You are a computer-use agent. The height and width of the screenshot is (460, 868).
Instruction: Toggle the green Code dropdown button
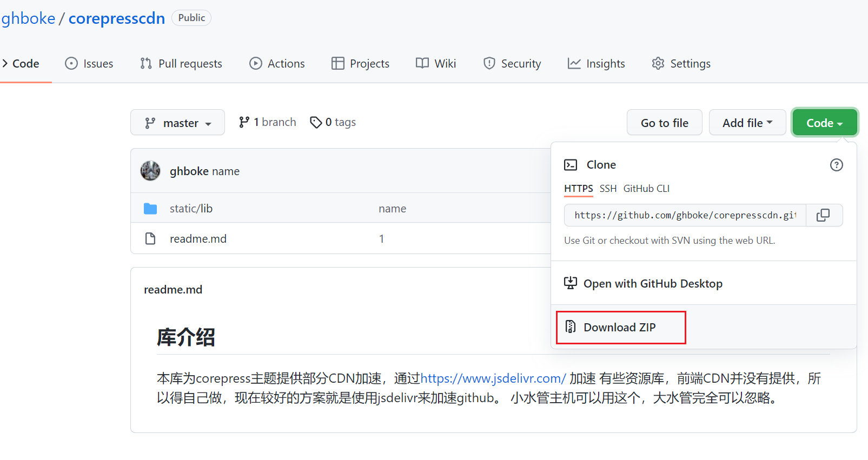[825, 123]
